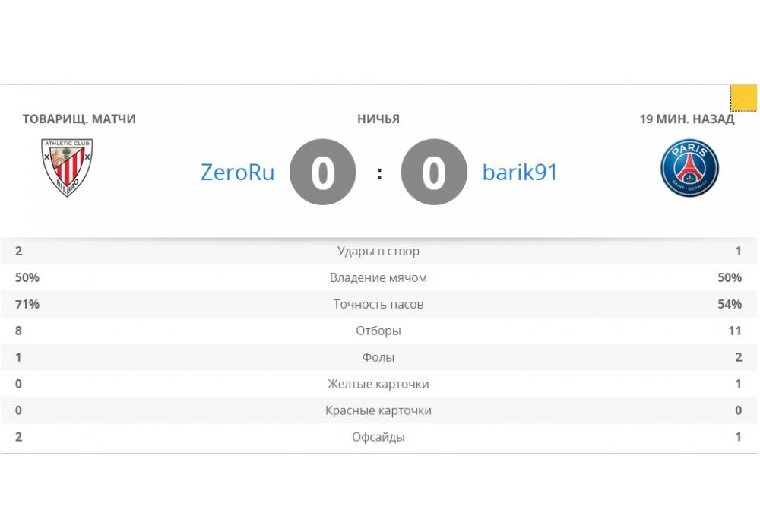Screen dimensions: 760x532
Task: Click the 54% pass accuracy value
Action: [730, 304]
